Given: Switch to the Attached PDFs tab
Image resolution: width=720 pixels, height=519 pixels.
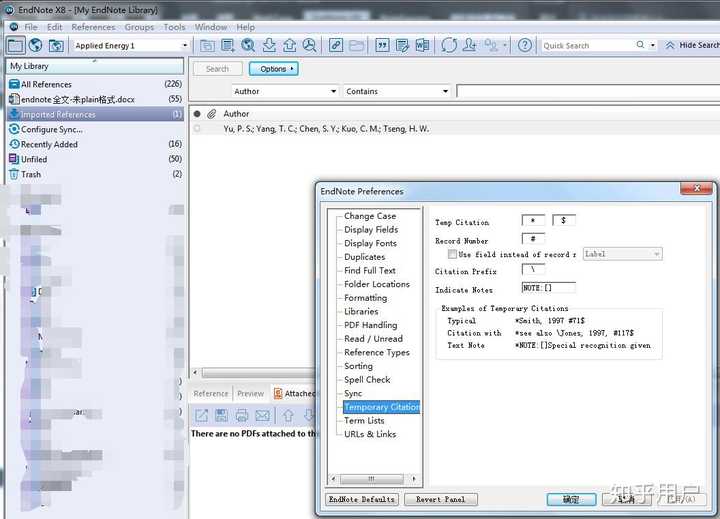Looking at the screenshot, I should (295, 394).
